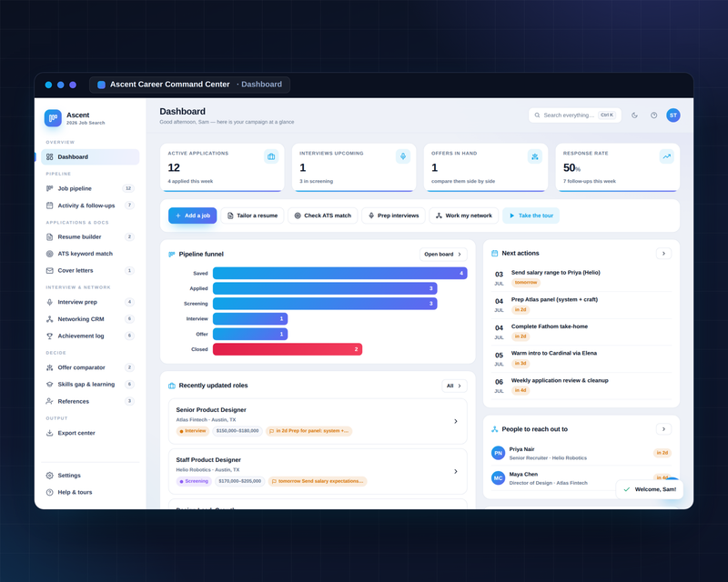Click the Saved funnel bar
This screenshot has width=728, height=582.
(x=339, y=273)
